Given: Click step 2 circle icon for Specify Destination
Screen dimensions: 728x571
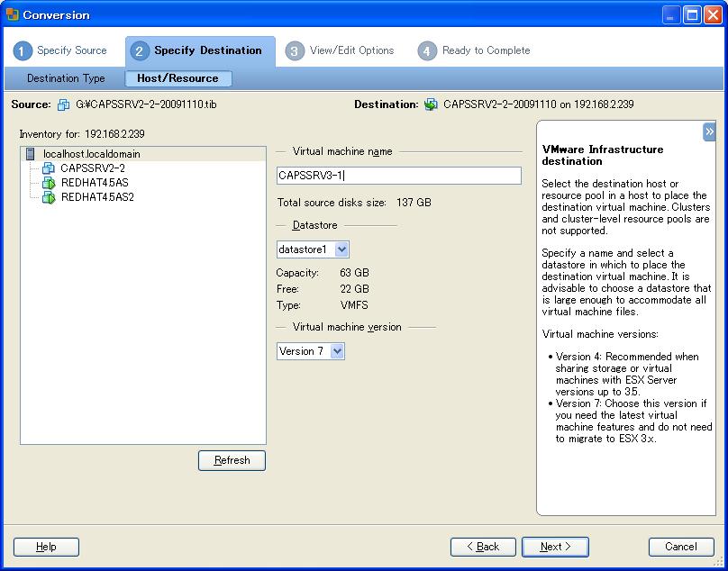Looking at the screenshot, I should [140, 50].
